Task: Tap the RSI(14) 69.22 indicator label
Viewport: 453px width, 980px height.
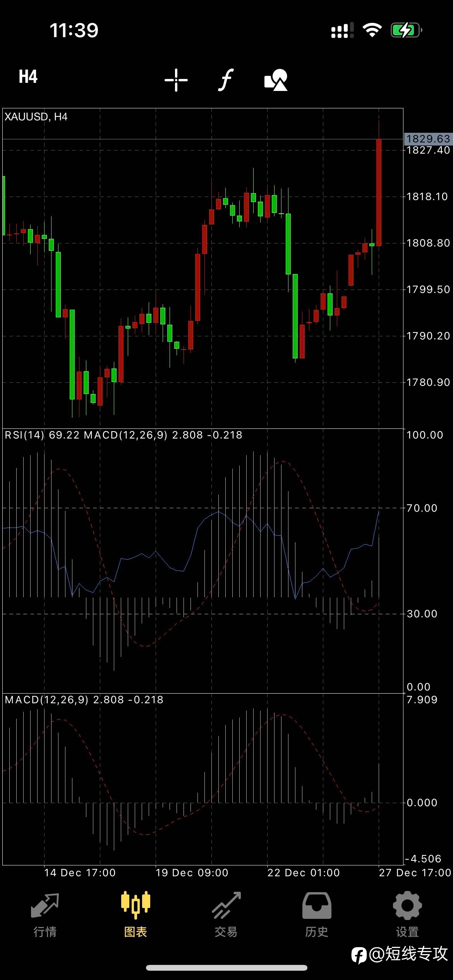Action: coord(42,435)
